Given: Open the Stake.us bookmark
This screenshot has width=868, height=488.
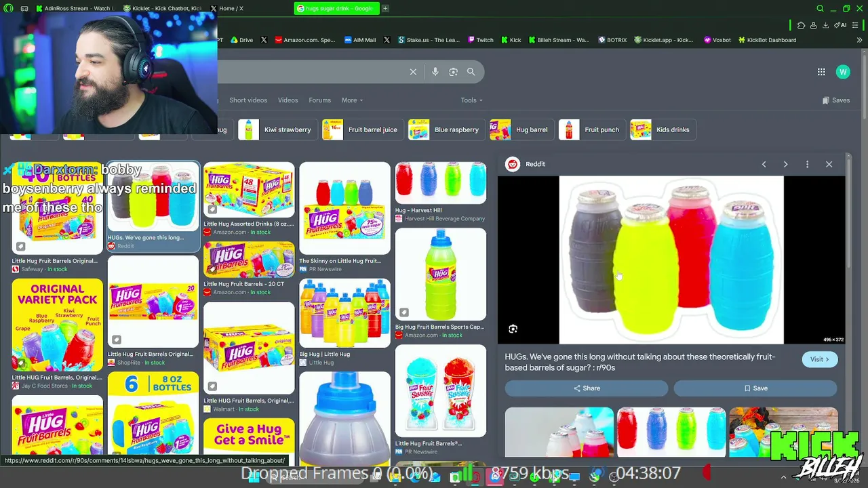Looking at the screenshot, I should [x=429, y=40].
